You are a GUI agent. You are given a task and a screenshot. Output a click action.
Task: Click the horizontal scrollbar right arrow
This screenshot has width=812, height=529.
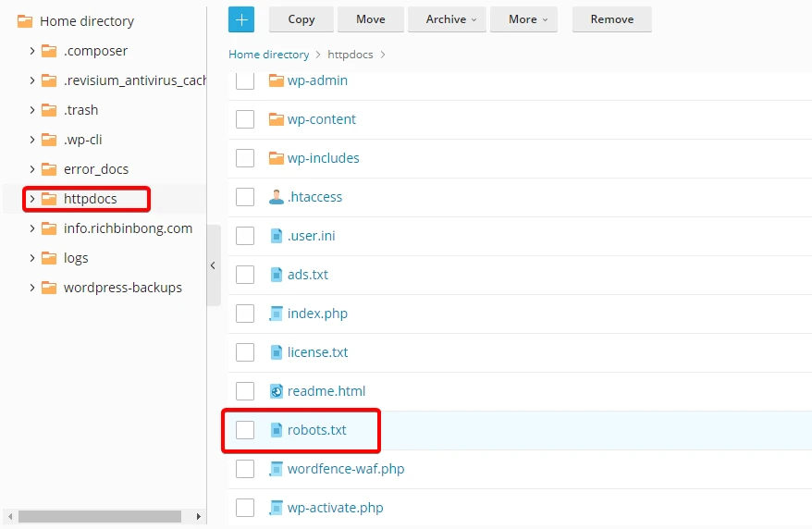tap(198, 516)
